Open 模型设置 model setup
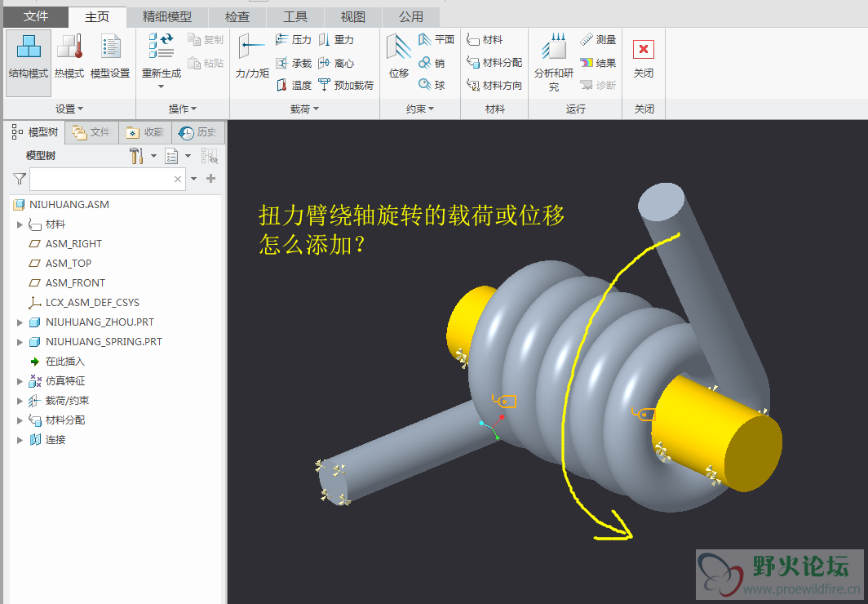The width and height of the screenshot is (868, 604). click(x=109, y=57)
